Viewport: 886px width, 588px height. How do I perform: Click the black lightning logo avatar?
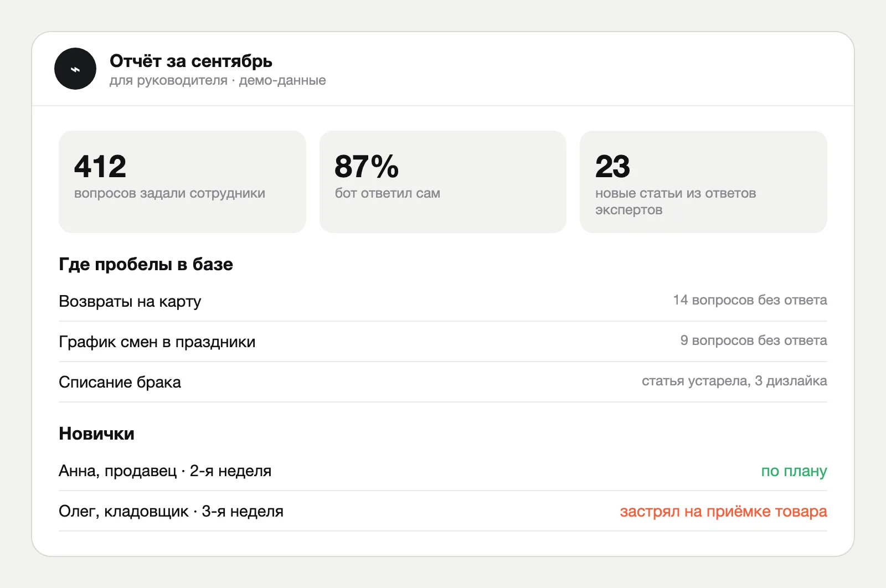click(75, 69)
